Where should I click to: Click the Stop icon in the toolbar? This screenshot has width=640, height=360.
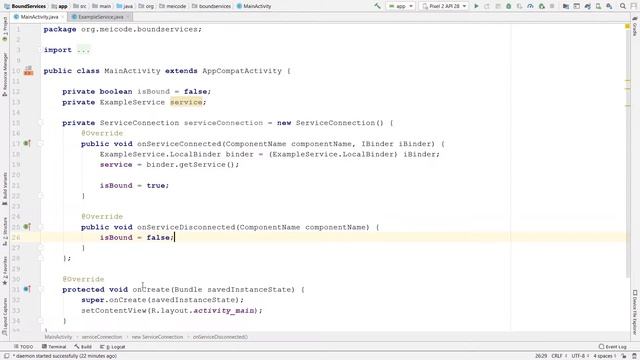click(552, 6)
